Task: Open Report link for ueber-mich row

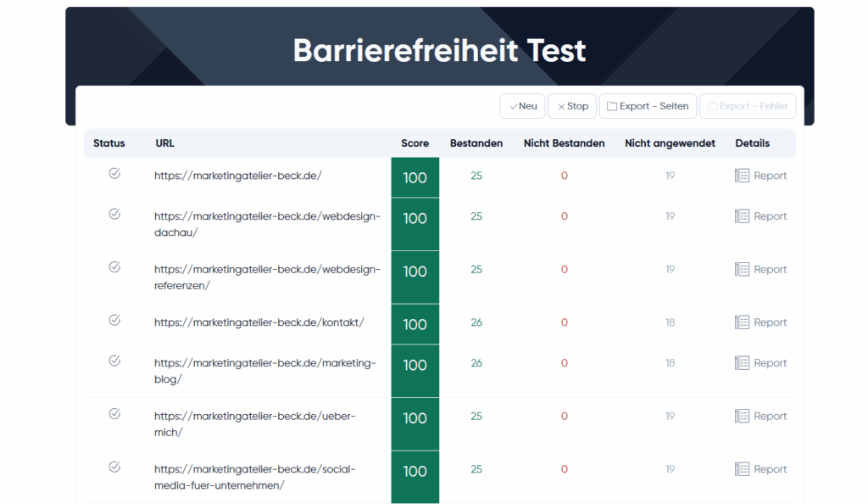Action: point(770,416)
